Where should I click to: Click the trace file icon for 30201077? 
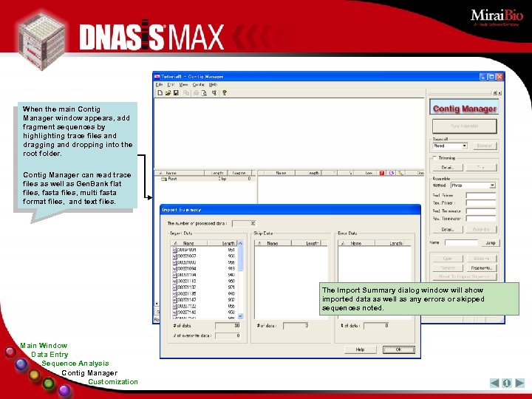pyautogui.click(x=174, y=256)
